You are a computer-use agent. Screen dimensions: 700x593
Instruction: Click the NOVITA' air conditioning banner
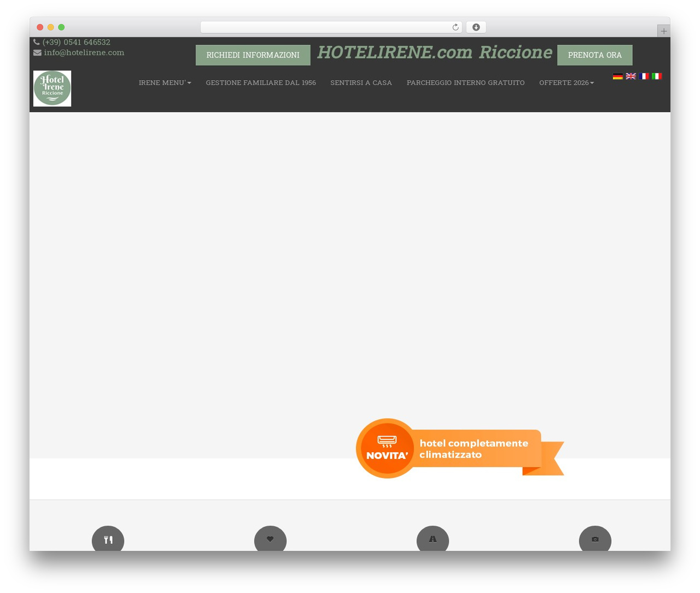(459, 449)
